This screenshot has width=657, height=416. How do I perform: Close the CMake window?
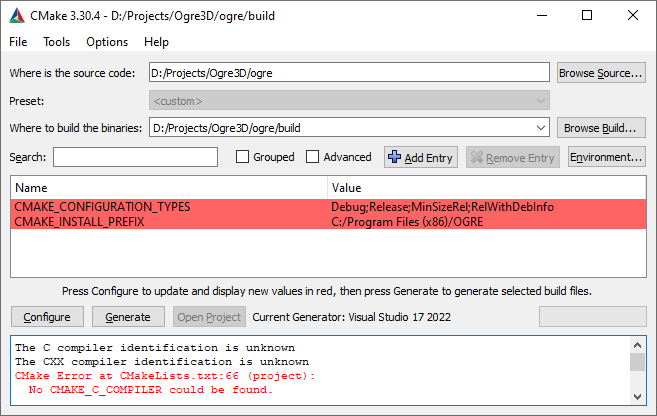point(633,16)
